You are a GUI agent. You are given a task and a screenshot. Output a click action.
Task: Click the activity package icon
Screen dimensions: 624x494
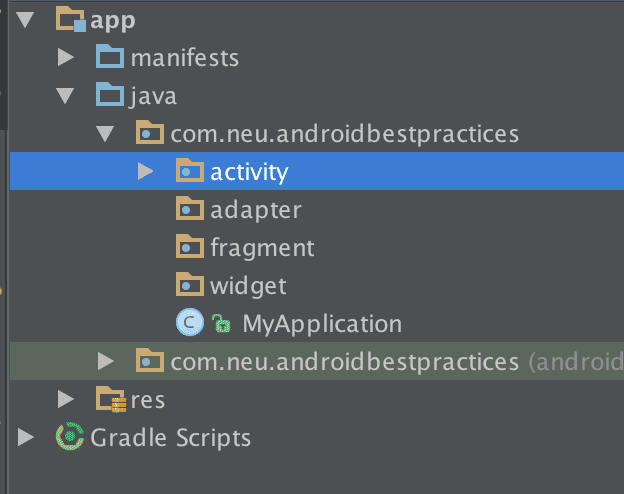tap(189, 172)
